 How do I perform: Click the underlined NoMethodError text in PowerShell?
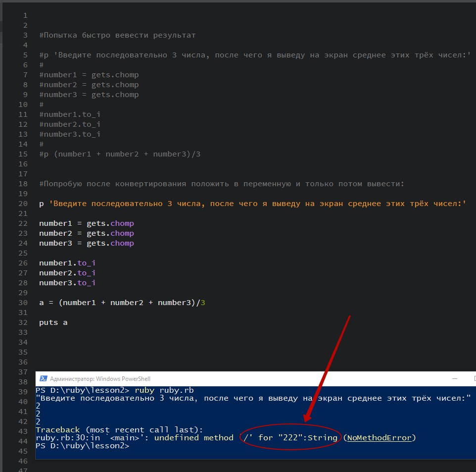[x=379, y=438]
